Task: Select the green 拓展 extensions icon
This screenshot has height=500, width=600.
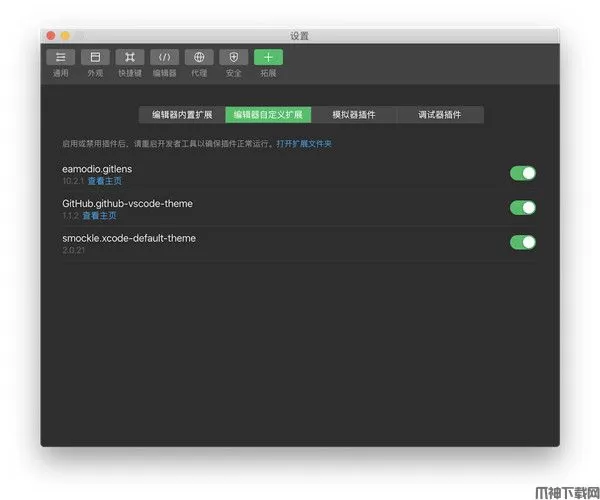Action: (268, 57)
